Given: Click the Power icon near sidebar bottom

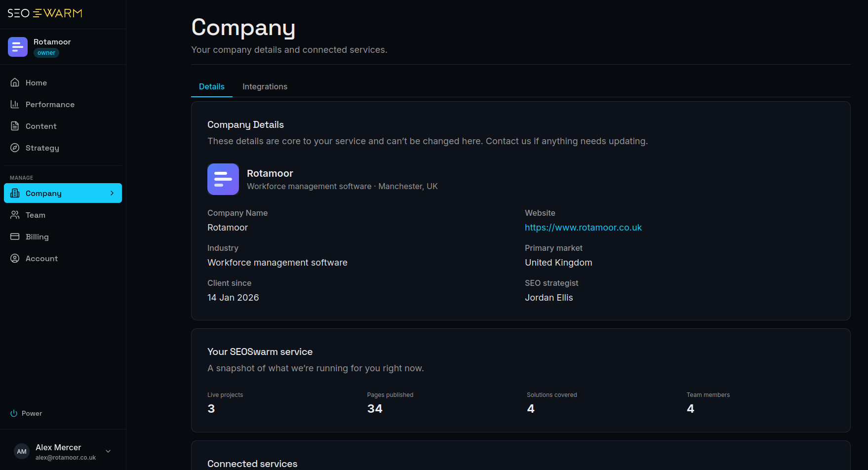Looking at the screenshot, I should coord(14,413).
